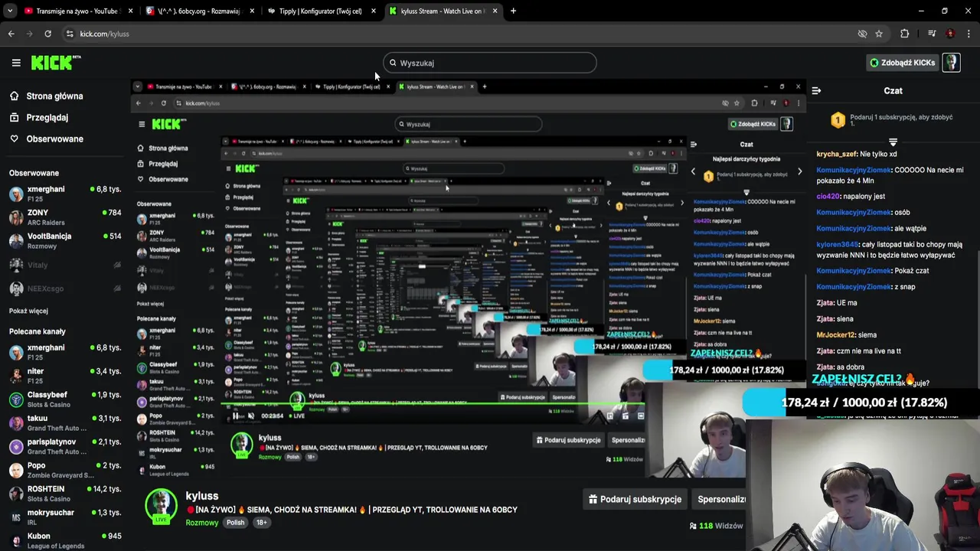
Task: Click the Polish language tag
Action: tap(235, 523)
